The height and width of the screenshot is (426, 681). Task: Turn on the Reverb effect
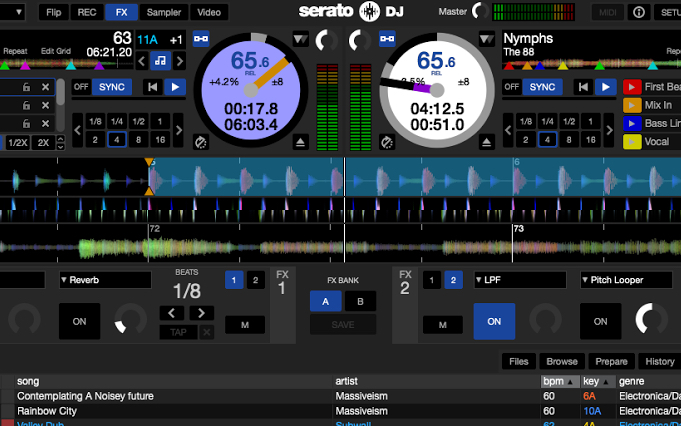coord(78,321)
